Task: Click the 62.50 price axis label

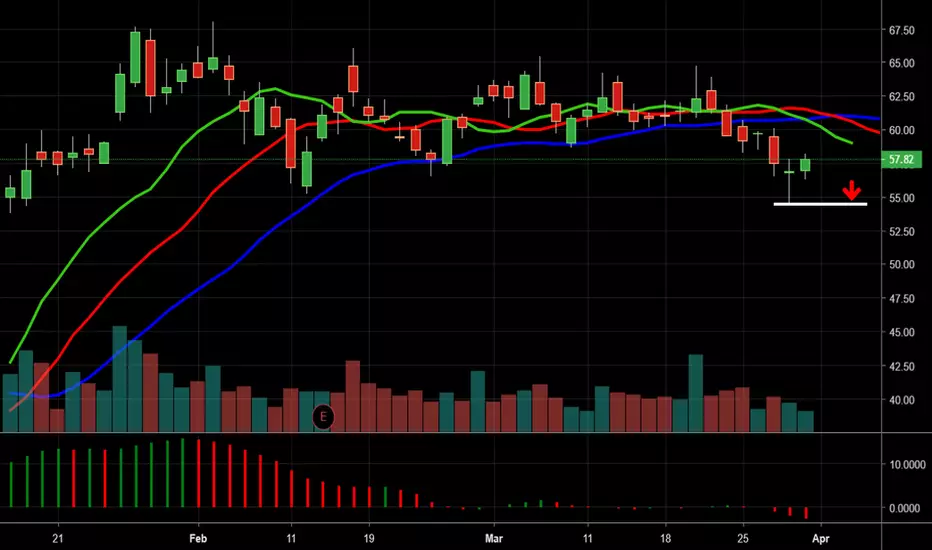Action: tap(901, 96)
